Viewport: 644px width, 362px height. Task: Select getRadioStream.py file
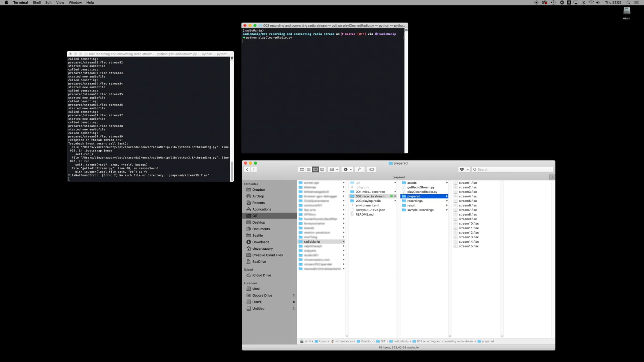tap(420, 187)
